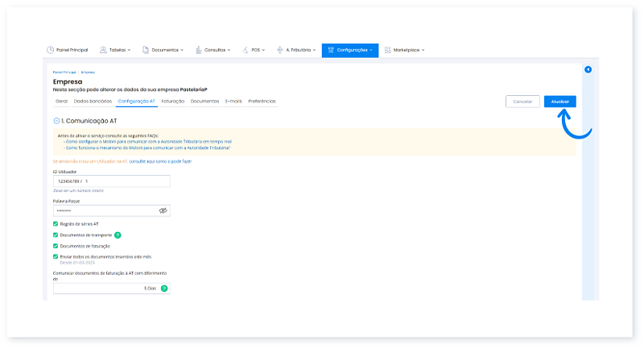Click the Documentos page icon
644x349 pixels.
coord(146,50)
